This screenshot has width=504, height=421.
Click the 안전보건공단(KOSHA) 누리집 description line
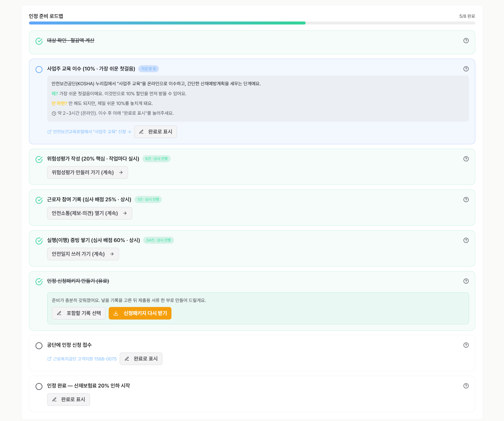click(156, 83)
